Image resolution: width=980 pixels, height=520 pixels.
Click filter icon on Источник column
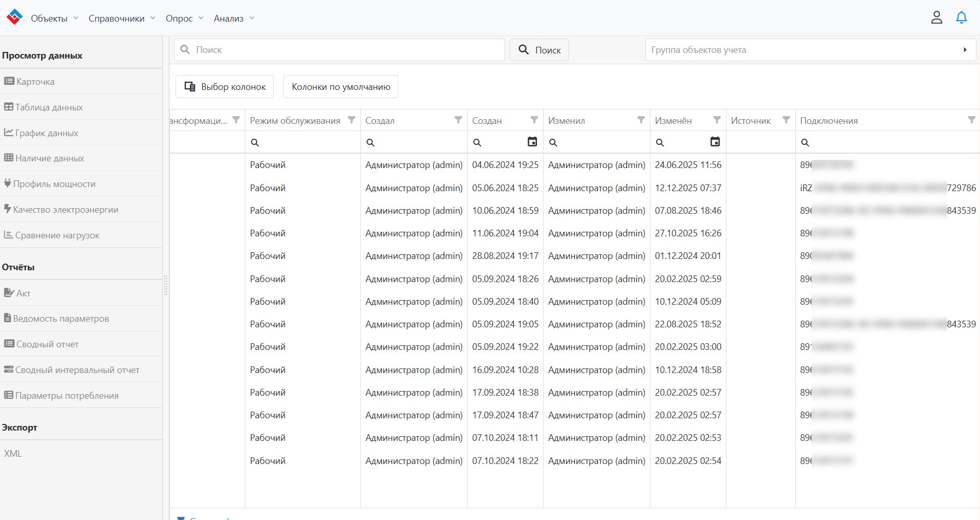(x=786, y=120)
